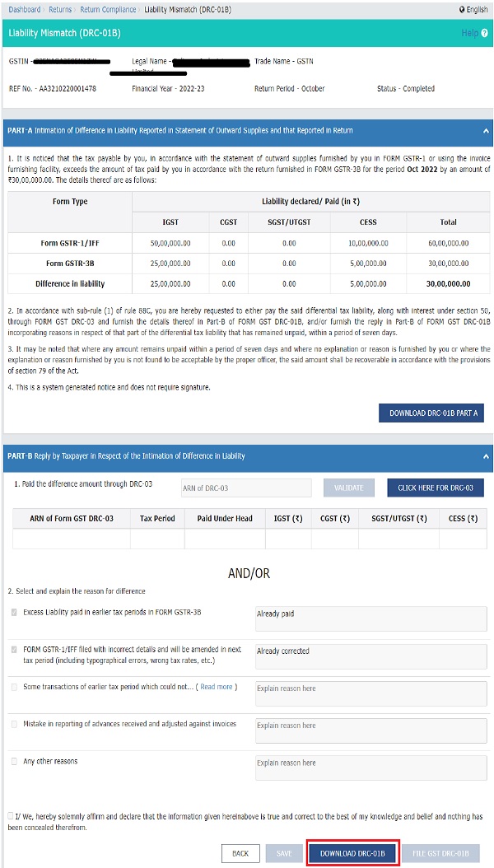Edit the 'Already paid' reason text box

371,619
